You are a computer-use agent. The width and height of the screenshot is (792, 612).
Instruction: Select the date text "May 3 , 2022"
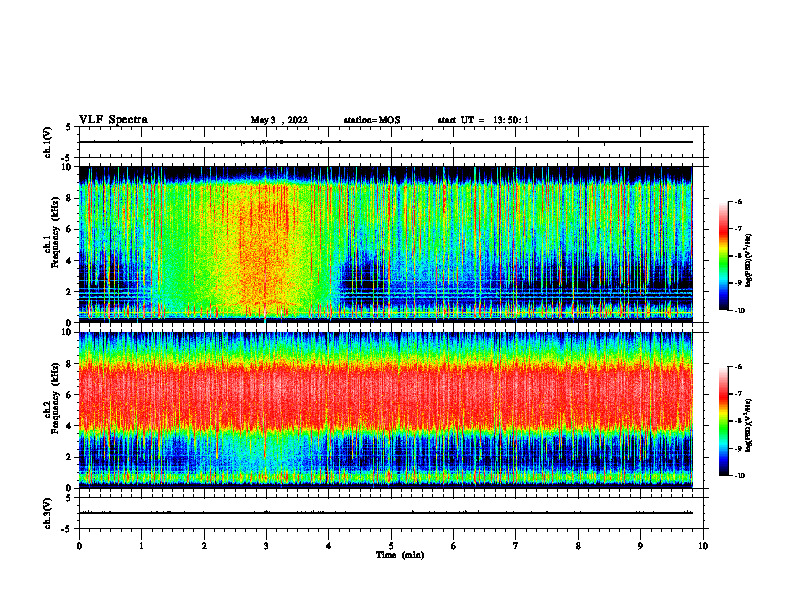coord(279,120)
